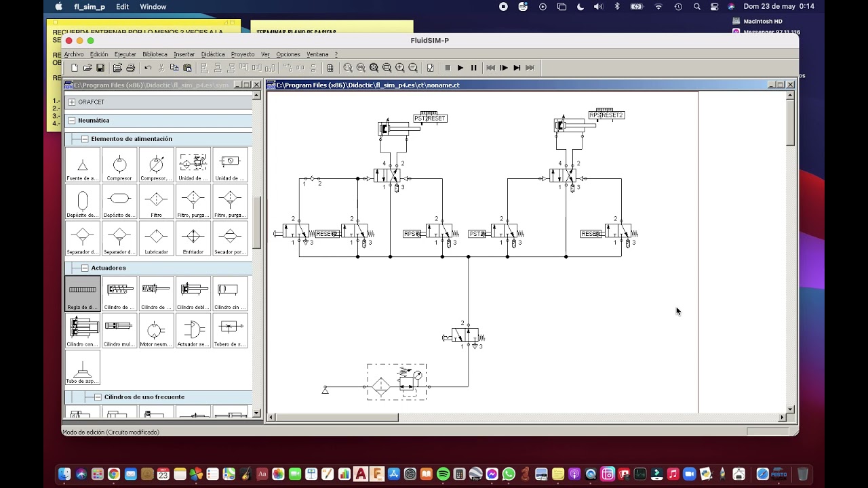Viewport: 868px width, 488px height.
Task: Expand the GRAFCET library group
Action: click(72, 102)
